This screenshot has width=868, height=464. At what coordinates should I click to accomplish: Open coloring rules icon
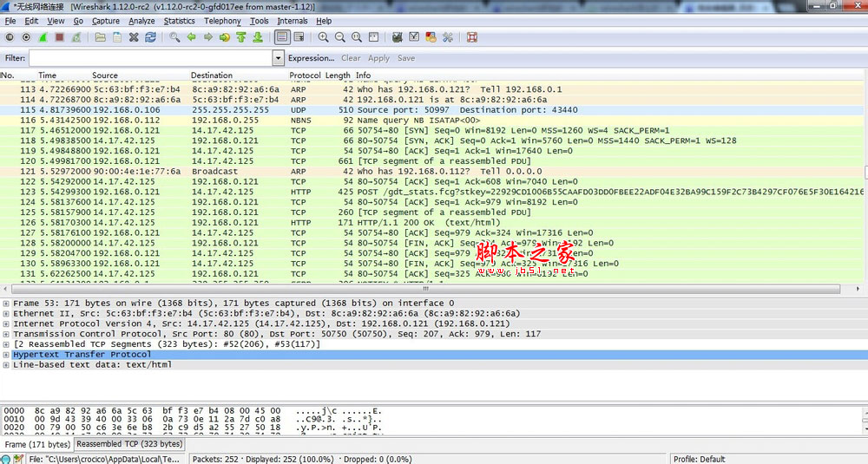pos(431,37)
